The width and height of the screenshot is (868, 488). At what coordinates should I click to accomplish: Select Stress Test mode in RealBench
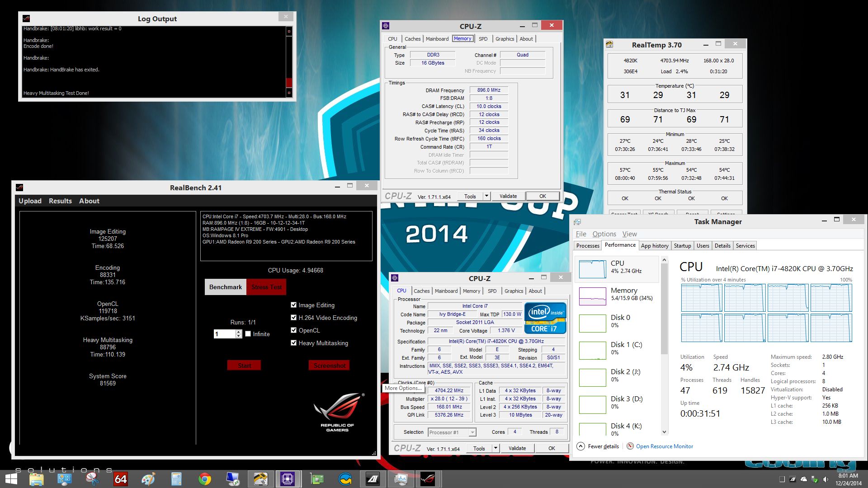point(266,287)
